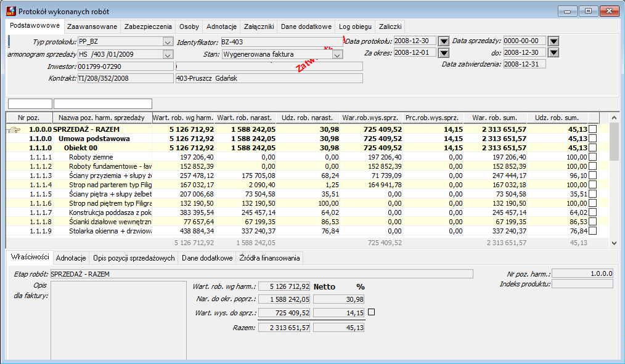The width and height of the screenshot is (625, 364).
Task: Click the Nr poz. column header
Action: click(x=29, y=118)
